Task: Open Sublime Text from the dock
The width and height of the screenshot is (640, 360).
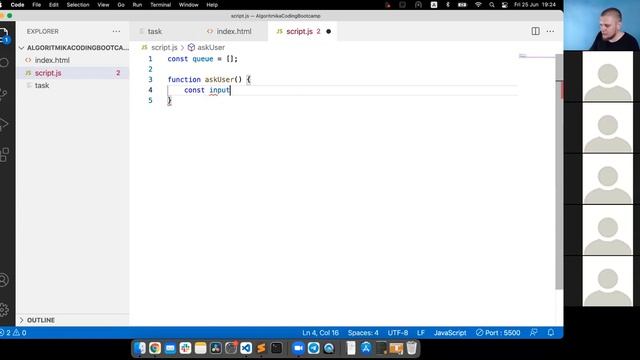Action: [261, 348]
